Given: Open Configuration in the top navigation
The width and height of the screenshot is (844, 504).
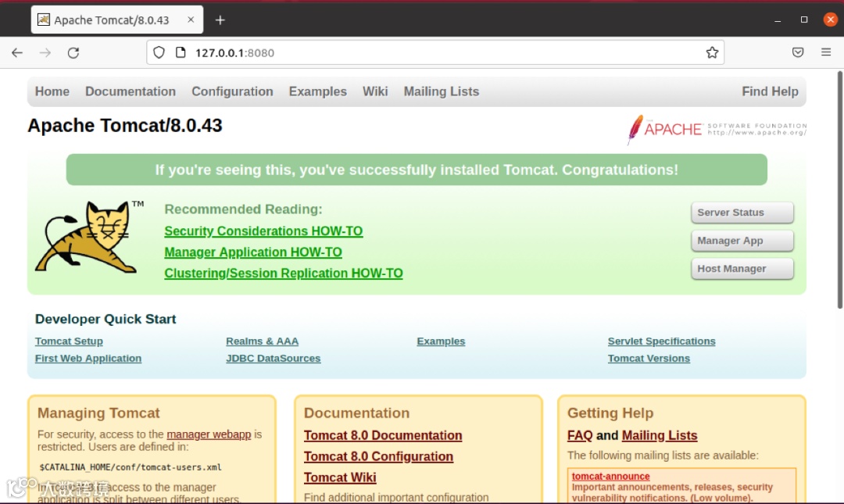Looking at the screenshot, I should coord(233,91).
